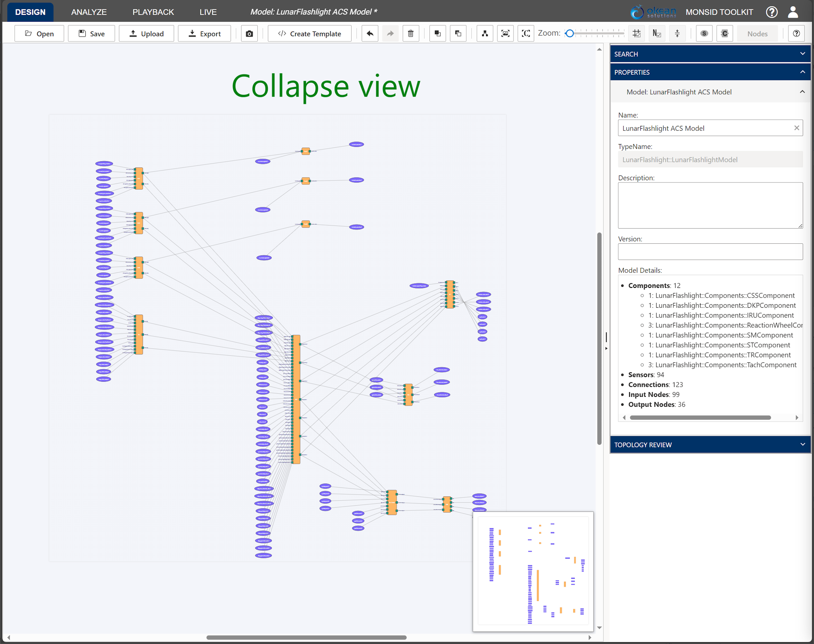This screenshot has height=644, width=814.
Task: Click the copy icon in toolbar
Action: pyautogui.click(x=435, y=33)
